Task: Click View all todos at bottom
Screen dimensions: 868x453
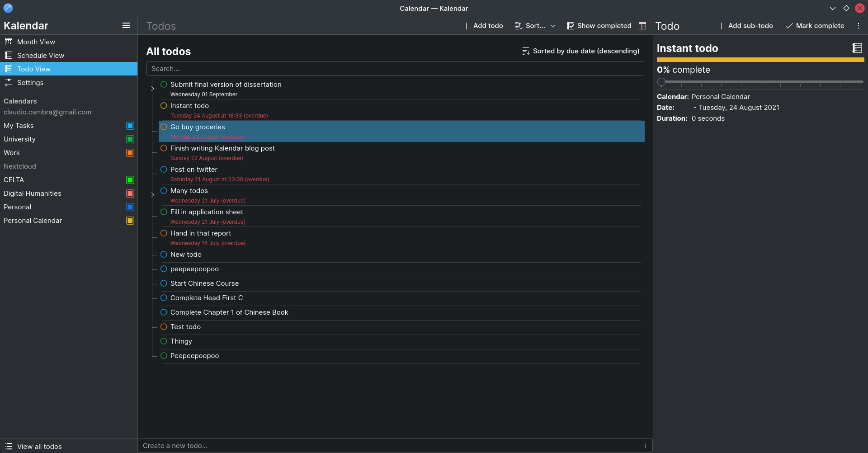Action: (69, 446)
